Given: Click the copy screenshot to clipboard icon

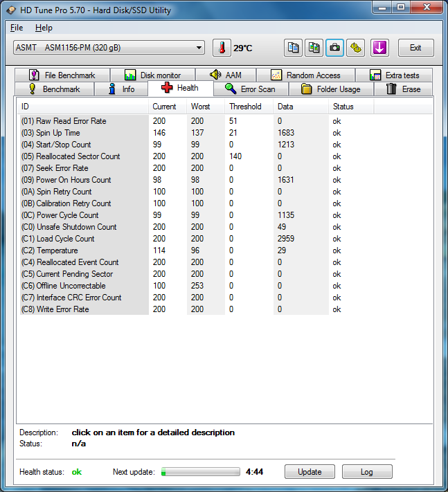Looking at the screenshot, I should (314, 48).
